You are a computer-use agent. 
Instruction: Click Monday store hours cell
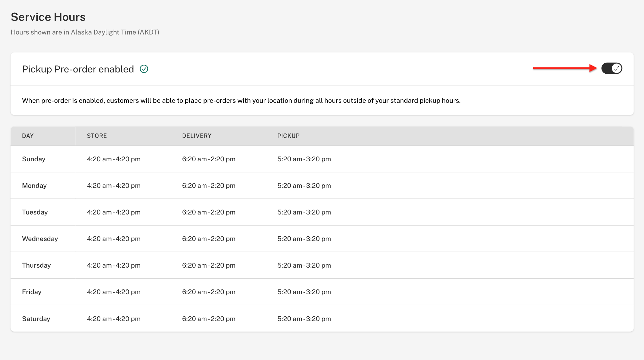coord(114,186)
